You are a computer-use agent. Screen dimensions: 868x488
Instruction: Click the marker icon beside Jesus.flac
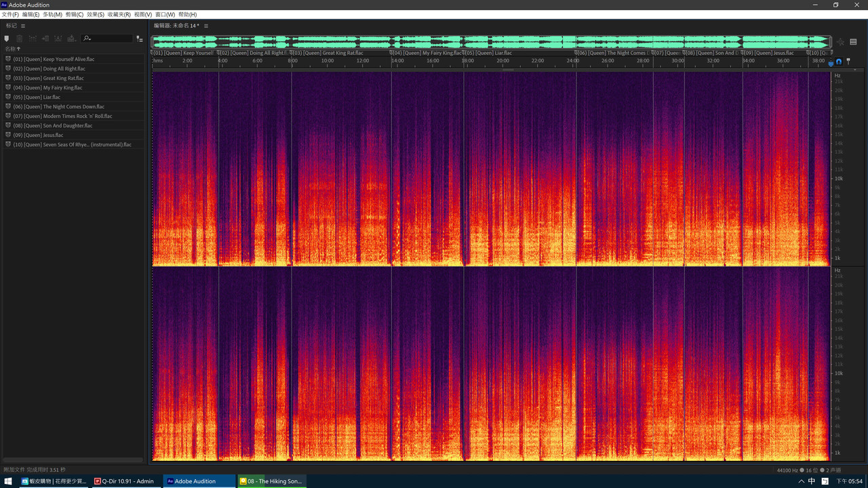pos(8,135)
